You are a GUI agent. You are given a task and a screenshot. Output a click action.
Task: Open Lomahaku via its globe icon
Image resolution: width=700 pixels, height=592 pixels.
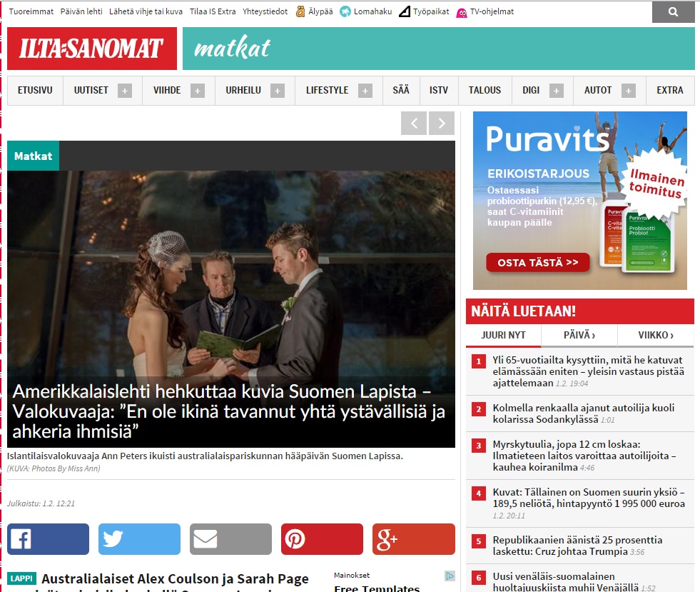tap(345, 11)
